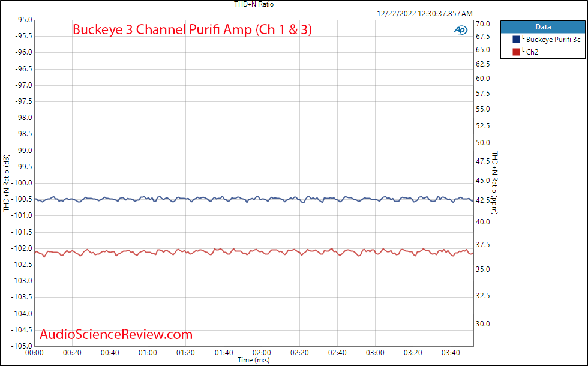Click the -99.0 left axis label
This screenshot has height=366, width=588.
pyautogui.click(x=23, y=151)
